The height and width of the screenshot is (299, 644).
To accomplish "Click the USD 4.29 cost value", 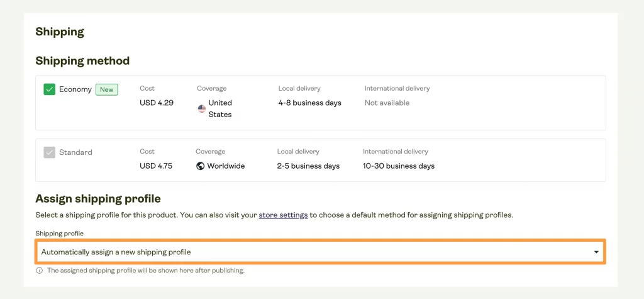I will click(157, 103).
